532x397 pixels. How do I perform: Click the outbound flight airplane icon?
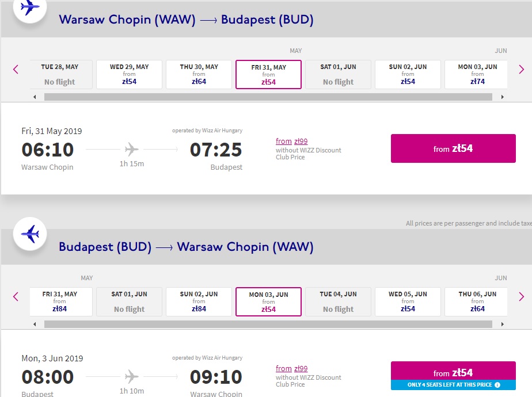point(30,7)
